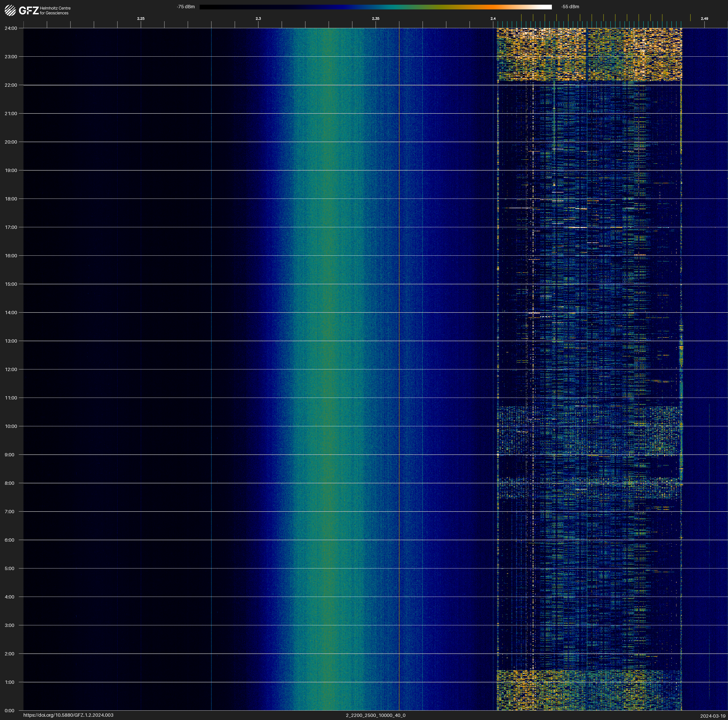Viewport: 728px width, 720px height.
Task: Click the 2_2200_2500_10000_40_0 filename text
Action: pyautogui.click(x=375, y=715)
